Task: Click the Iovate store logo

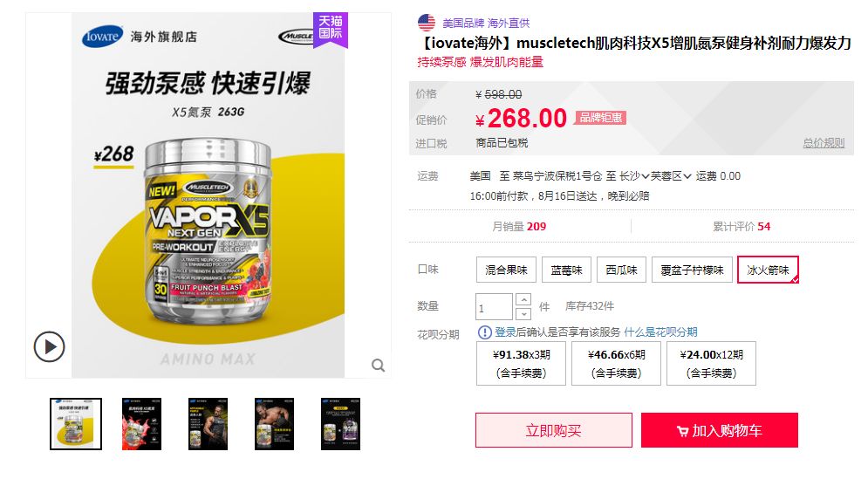Action: [102, 37]
